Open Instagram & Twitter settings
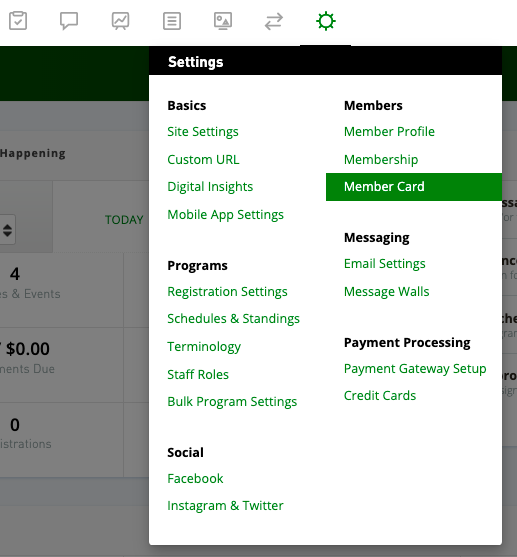 (225, 505)
